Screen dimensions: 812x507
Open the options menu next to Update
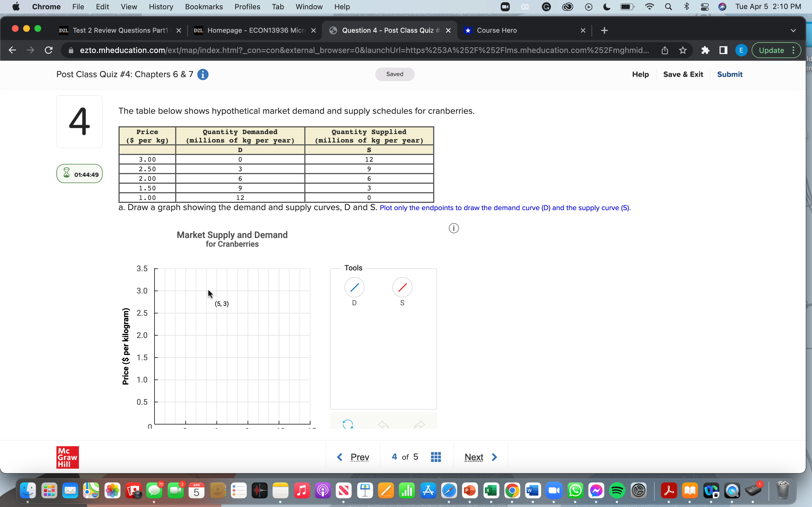click(x=793, y=50)
